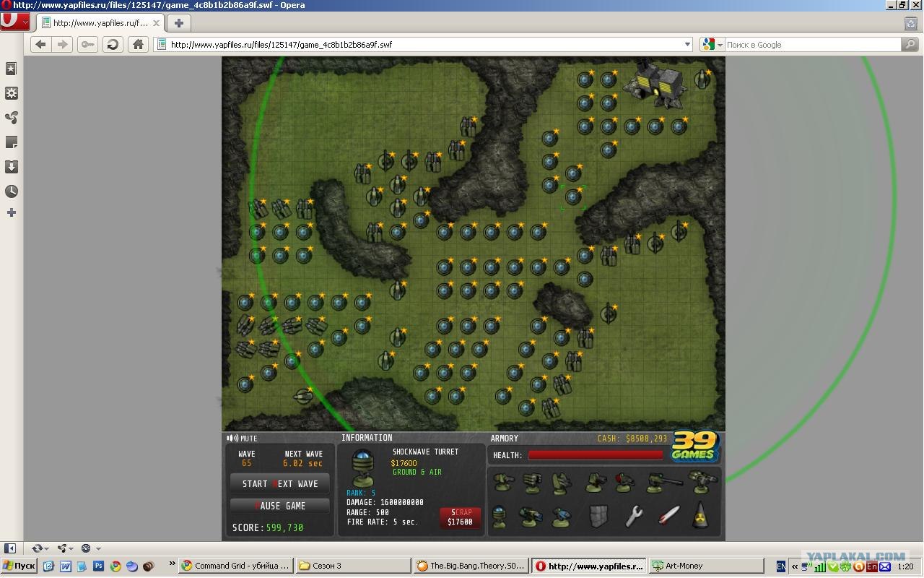Select the Shockwave turret in the Armory bottom row
This screenshot has width=924, height=578.
500,516
